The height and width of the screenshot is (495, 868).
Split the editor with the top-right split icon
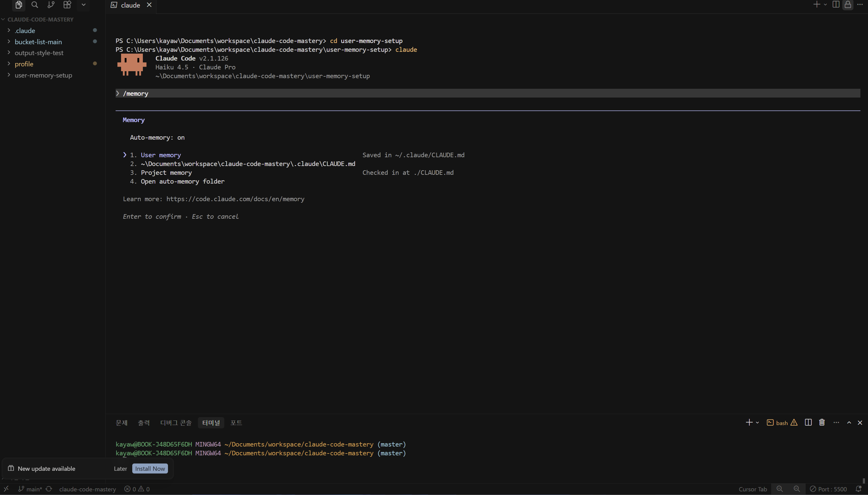pos(836,5)
